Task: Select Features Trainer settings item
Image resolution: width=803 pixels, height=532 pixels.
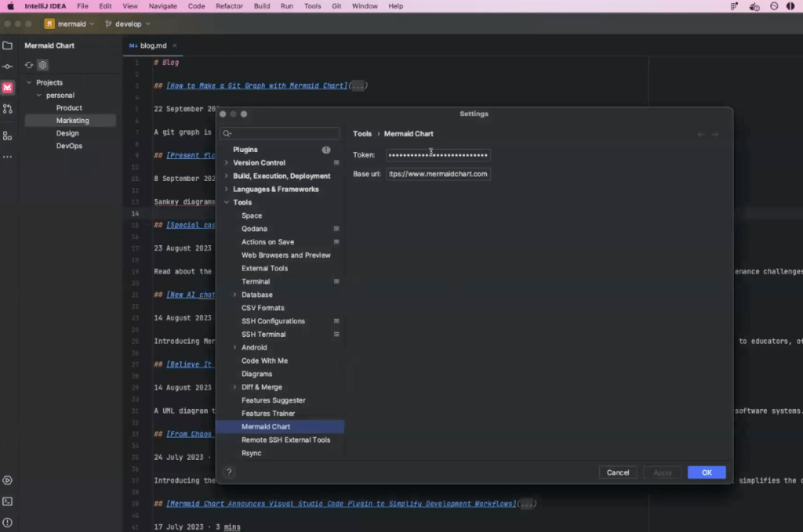Action: coord(280,414)
